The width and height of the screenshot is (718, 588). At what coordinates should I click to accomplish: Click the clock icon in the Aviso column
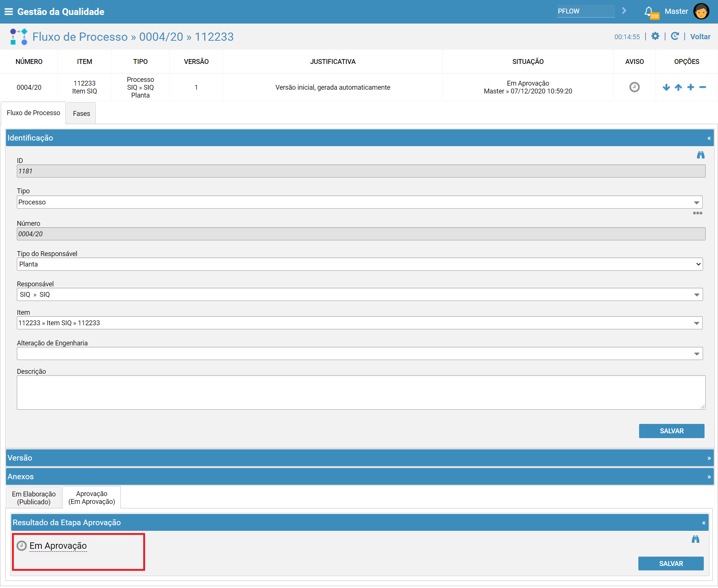tap(635, 87)
